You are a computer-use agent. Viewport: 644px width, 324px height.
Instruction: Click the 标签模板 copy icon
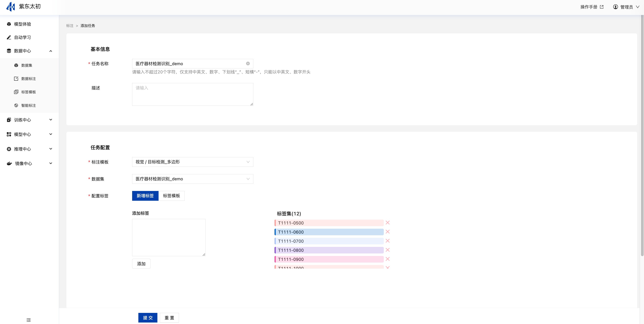point(16,92)
